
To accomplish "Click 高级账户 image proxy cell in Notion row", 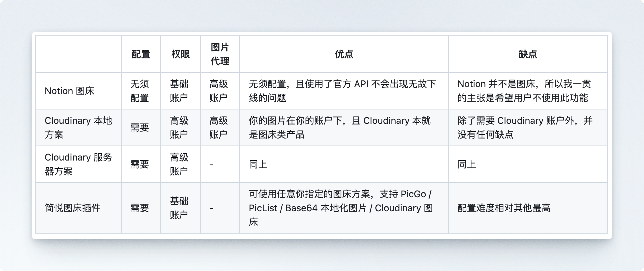I will pyautogui.click(x=219, y=91).
